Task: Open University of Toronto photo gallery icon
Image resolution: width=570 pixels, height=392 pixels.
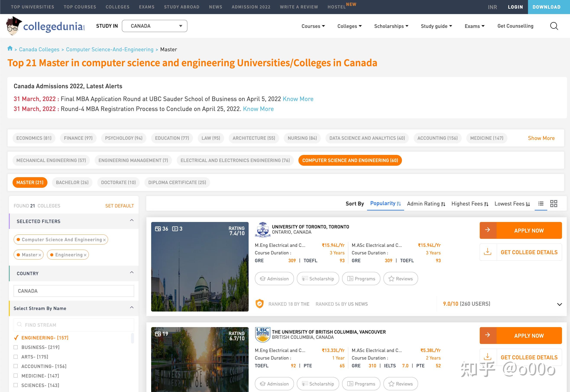Action: click(158, 229)
